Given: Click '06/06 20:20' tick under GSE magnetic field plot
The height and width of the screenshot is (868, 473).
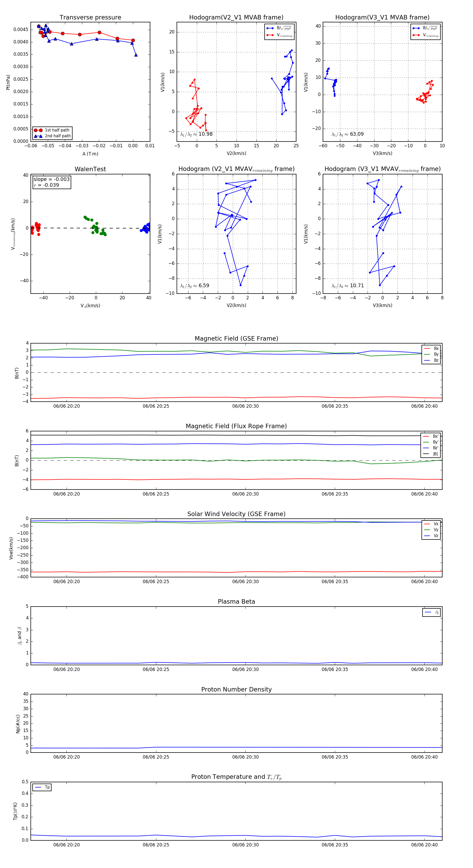Looking at the screenshot, I should (67, 406).
